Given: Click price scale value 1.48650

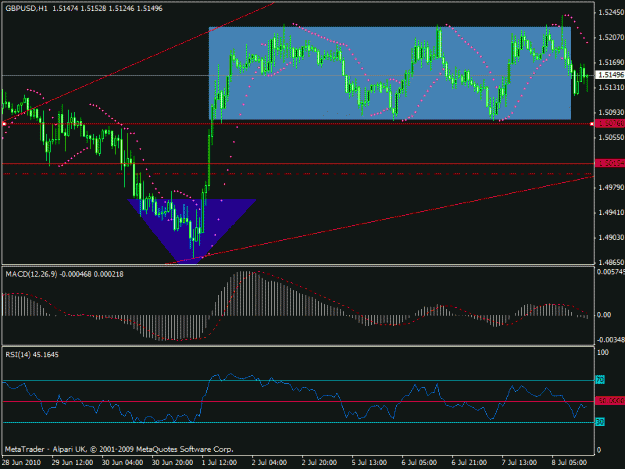Looking at the screenshot, I should tap(611, 262).
